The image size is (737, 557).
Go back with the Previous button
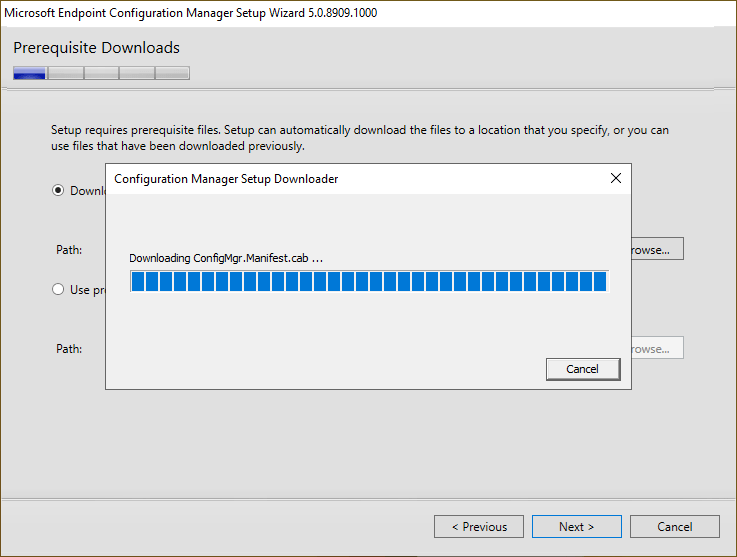[x=479, y=527]
